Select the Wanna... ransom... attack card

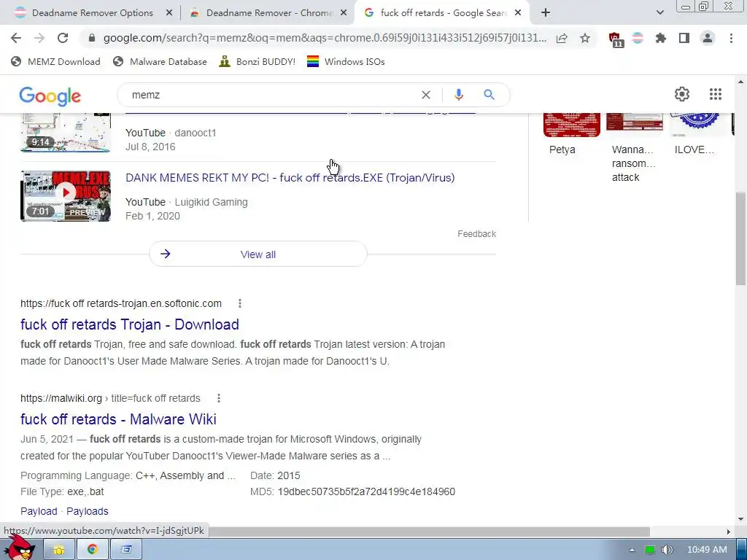[x=634, y=149]
